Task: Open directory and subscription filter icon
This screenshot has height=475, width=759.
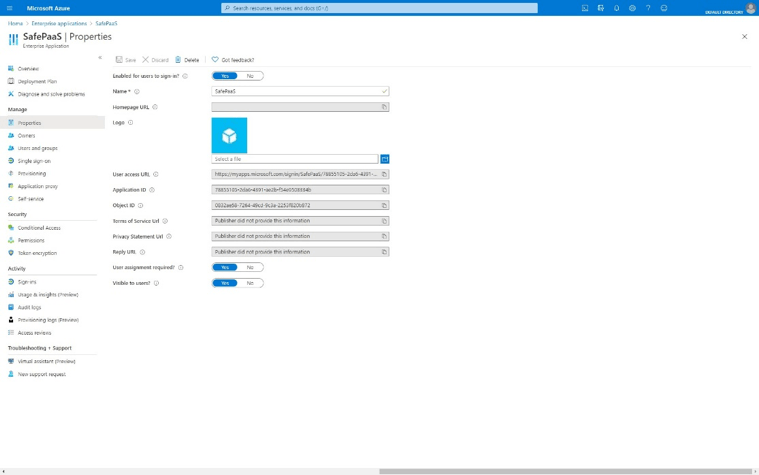Action: 601,8
